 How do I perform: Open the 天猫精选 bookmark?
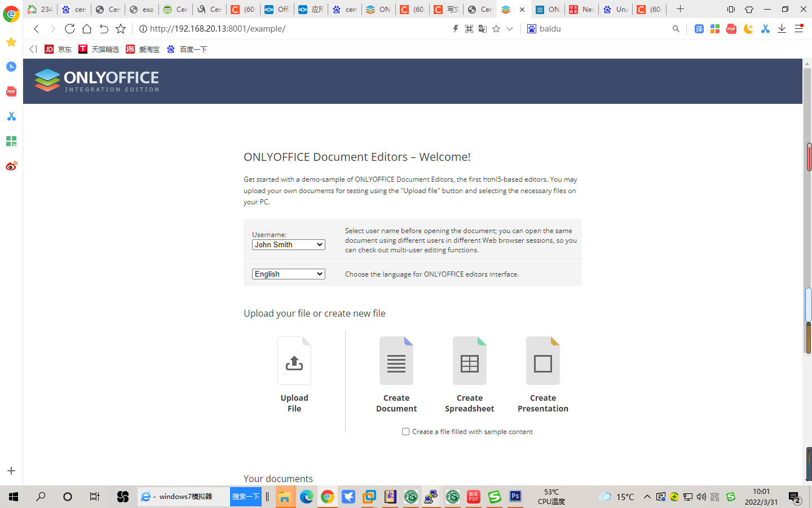coord(99,49)
